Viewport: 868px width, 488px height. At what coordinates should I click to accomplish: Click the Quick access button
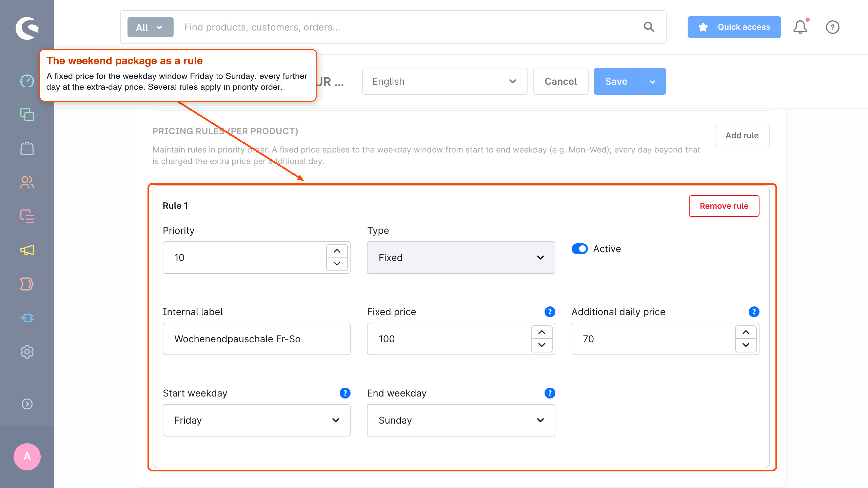(x=734, y=27)
